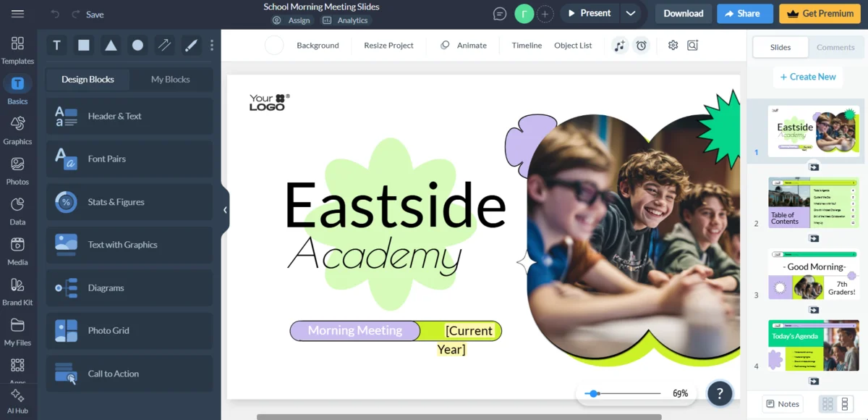Switch to list slide view
The image size is (868, 420).
(844, 404)
